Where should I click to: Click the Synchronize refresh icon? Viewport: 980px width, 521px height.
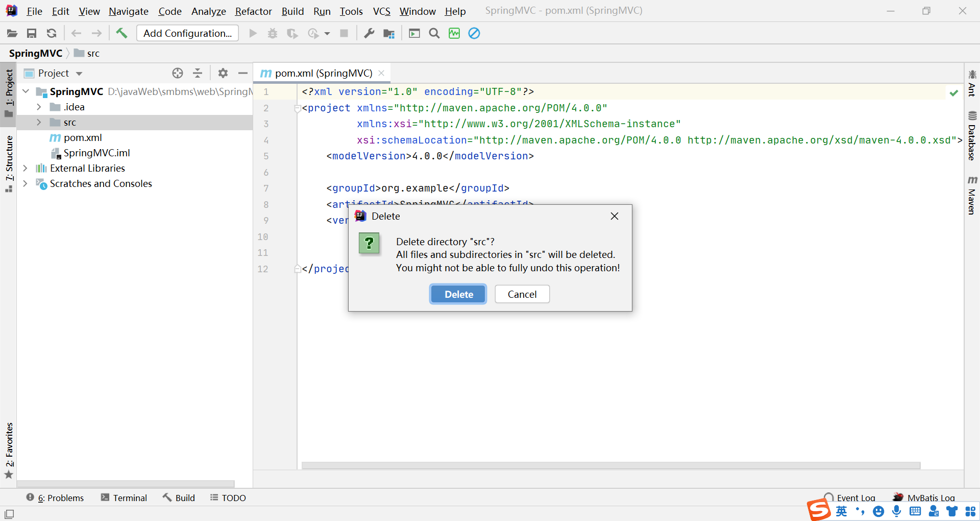tap(52, 33)
